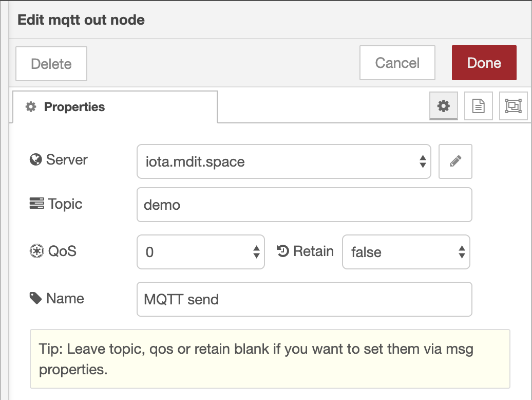The width and height of the screenshot is (532, 400).
Task: Click the Topic label text
Action: point(65,204)
